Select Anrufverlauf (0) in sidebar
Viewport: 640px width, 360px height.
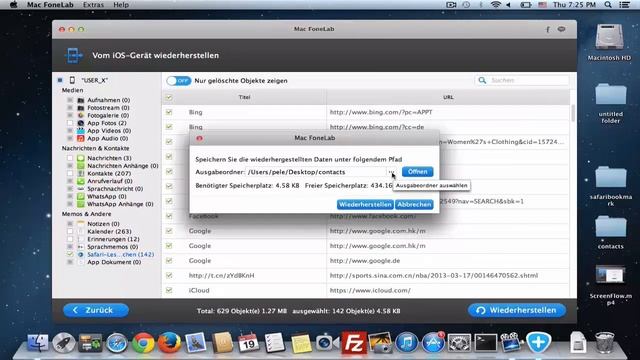(x=110, y=181)
